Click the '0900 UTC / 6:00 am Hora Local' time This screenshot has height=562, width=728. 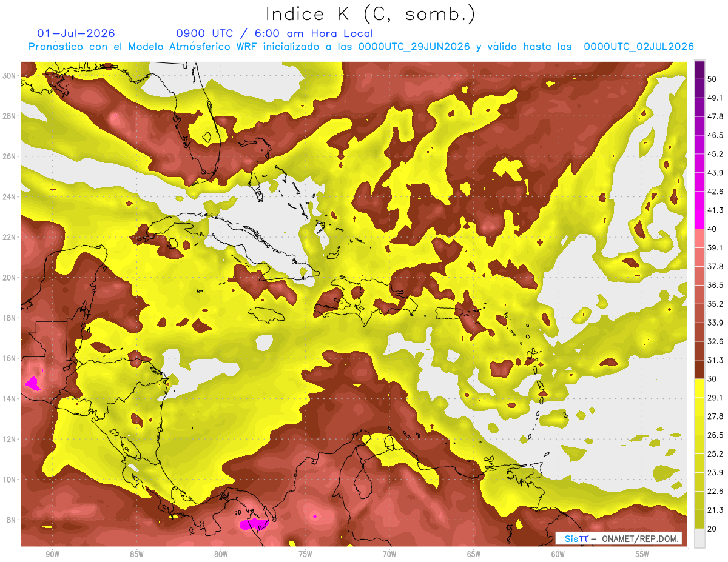[x=274, y=33]
